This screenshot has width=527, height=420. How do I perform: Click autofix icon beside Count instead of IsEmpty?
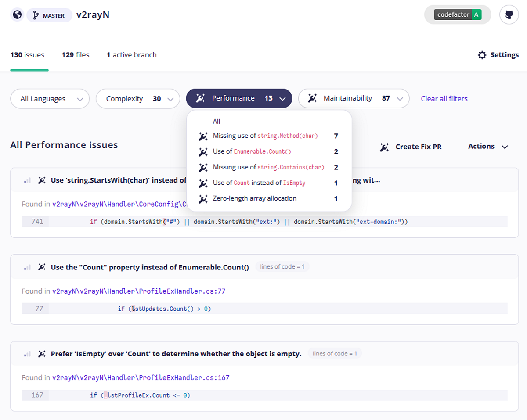[x=203, y=183]
